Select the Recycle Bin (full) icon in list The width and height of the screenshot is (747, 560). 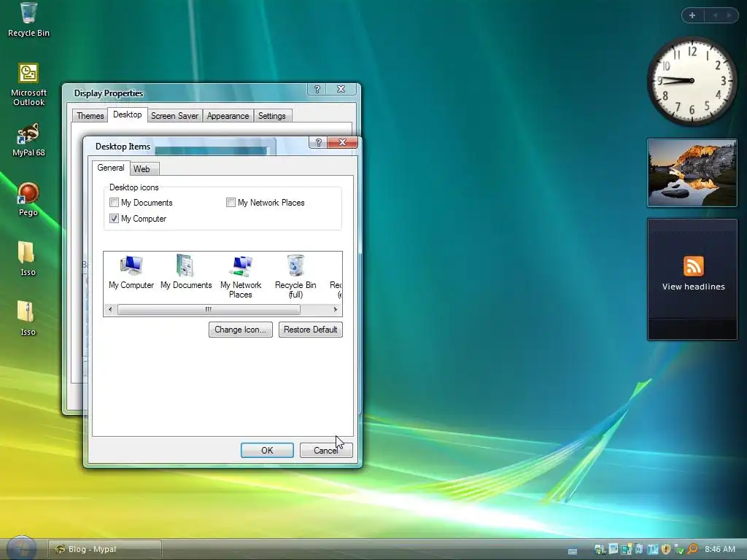(295, 276)
